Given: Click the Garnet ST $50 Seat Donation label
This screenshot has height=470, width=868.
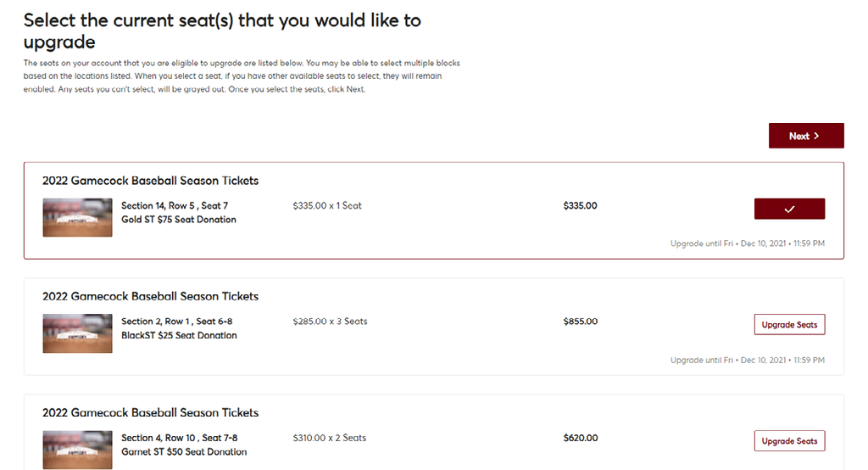Looking at the screenshot, I should tap(184, 452).
